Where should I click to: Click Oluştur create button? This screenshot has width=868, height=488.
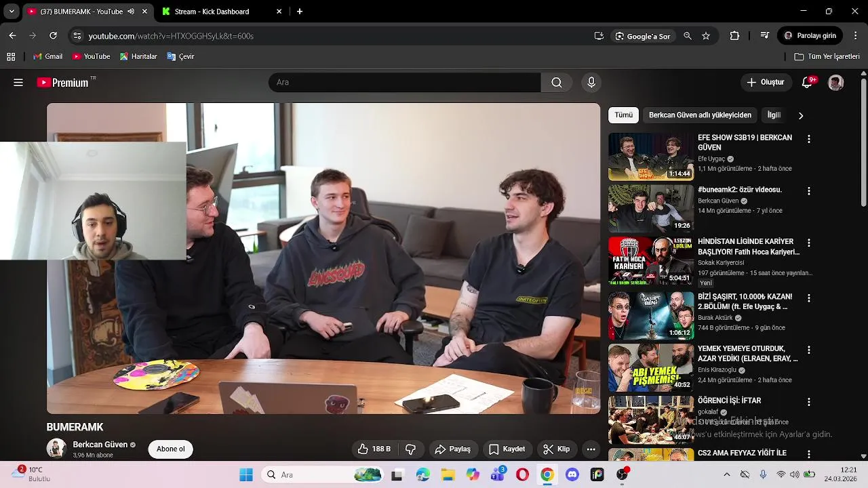pos(766,82)
